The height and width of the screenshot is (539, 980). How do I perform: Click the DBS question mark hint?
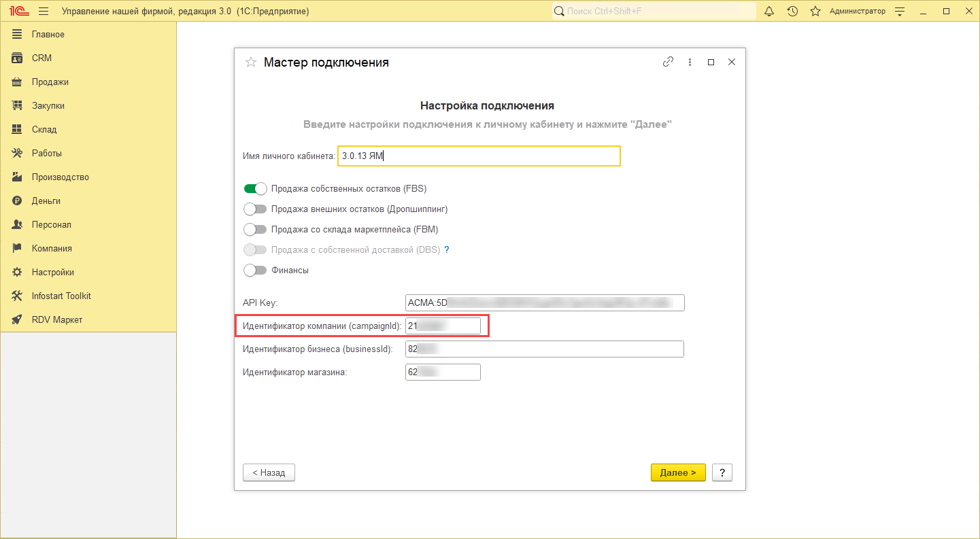[x=447, y=249]
